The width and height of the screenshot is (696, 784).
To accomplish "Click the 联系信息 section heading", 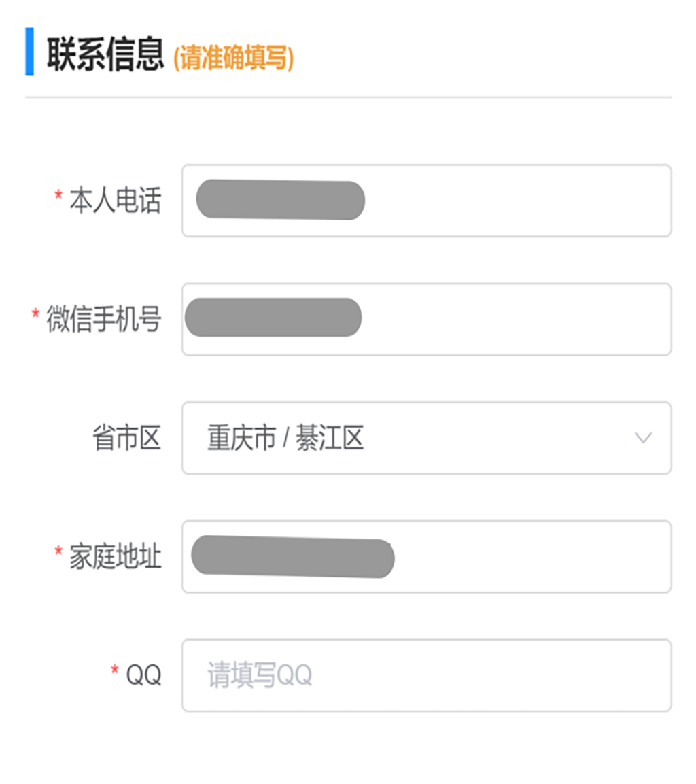I will pyautogui.click(x=105, y=54).
